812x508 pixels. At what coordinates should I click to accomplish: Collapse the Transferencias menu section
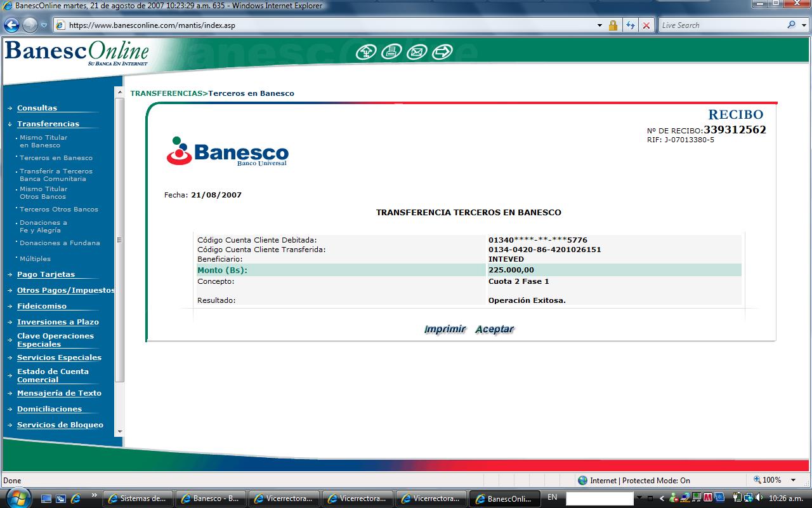(48, 124)
